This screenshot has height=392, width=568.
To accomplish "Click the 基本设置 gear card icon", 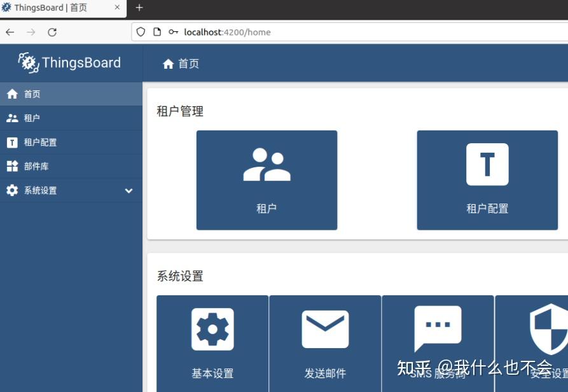I will click(x=212, y=329).
